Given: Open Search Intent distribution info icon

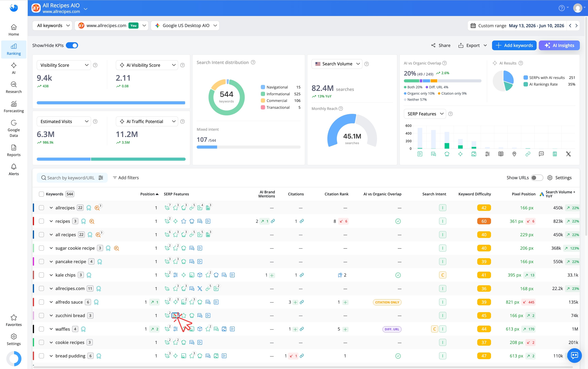Looking at the screenshot, I should tap(253, 62).
